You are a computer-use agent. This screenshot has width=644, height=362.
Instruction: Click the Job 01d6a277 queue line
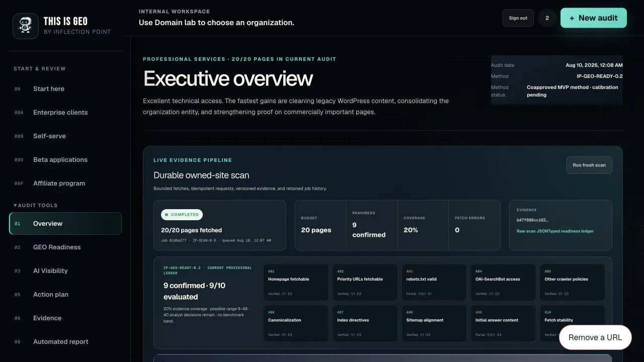(216, 240)
